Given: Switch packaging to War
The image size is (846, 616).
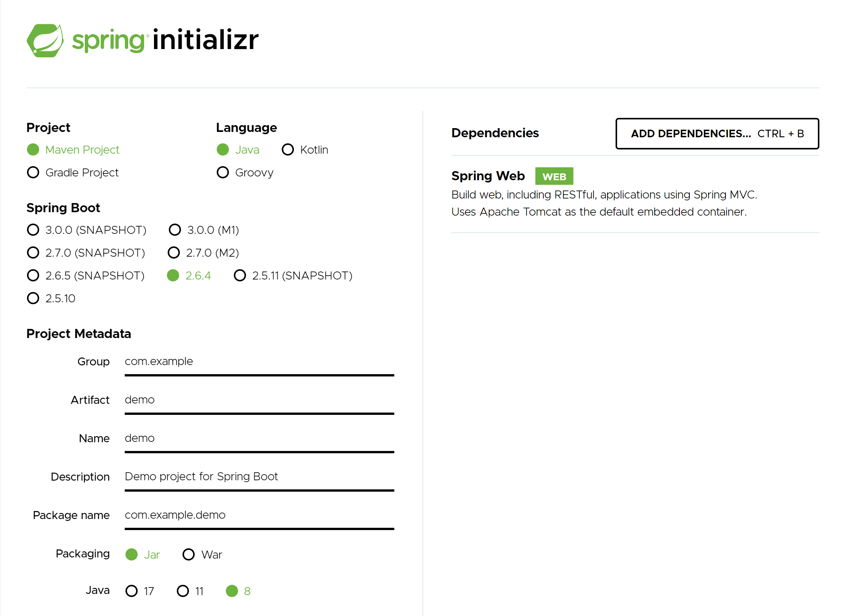Looking at the screenshot, I should [189, 554].
